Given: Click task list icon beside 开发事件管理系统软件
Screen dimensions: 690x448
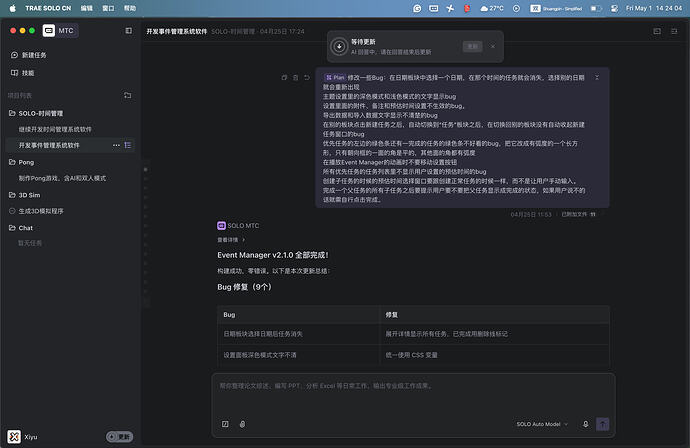Looking at the screenshot, I should click(x=128, y=145).
